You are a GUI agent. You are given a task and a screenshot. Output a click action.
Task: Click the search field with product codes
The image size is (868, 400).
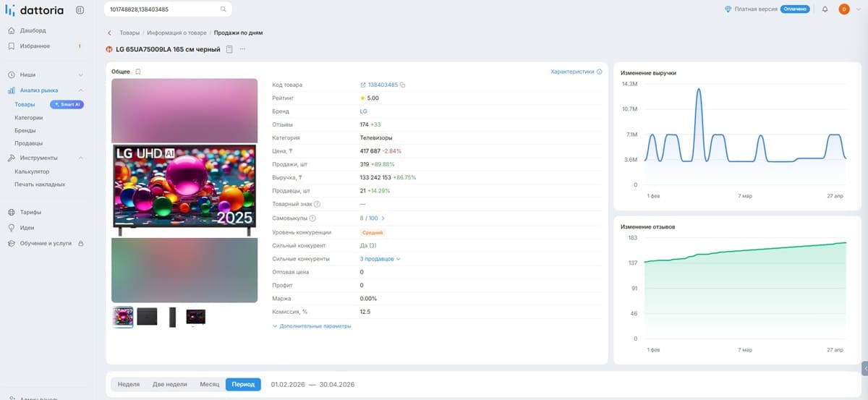167,9
